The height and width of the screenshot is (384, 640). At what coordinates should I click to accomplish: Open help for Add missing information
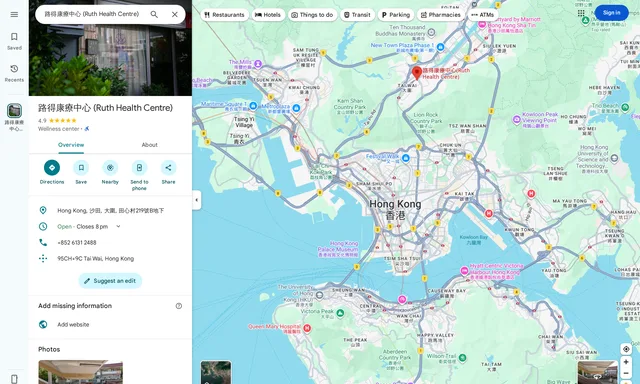tap(179, 306)
